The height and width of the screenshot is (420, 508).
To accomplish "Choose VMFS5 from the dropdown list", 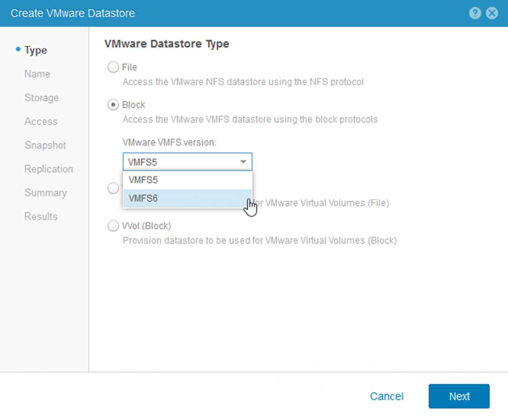I will [187, 180].
